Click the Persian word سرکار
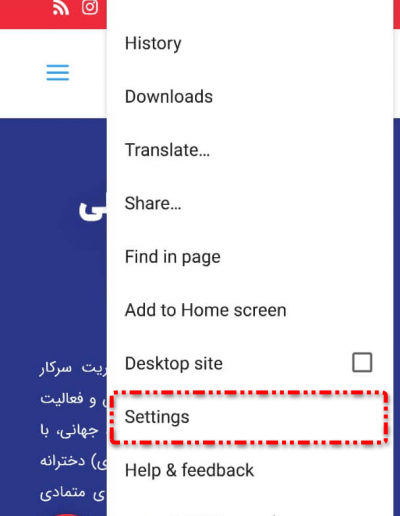This screenshot has width=400, height=516. (55, 368)
